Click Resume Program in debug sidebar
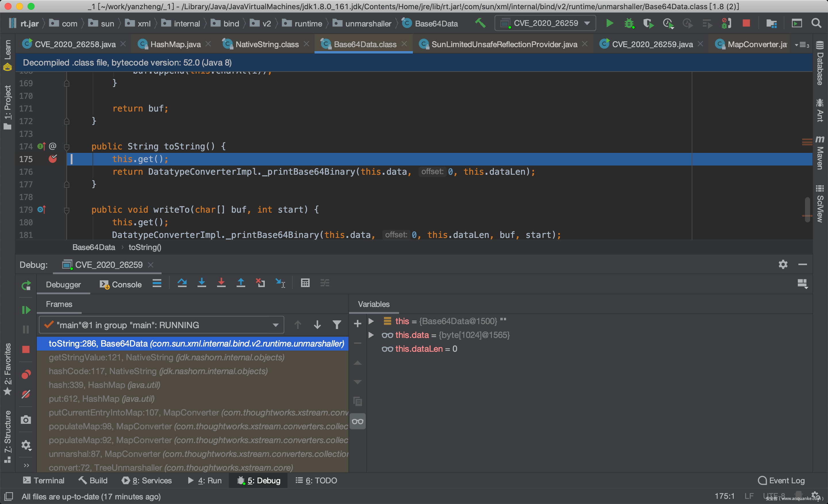 point(26,309)
